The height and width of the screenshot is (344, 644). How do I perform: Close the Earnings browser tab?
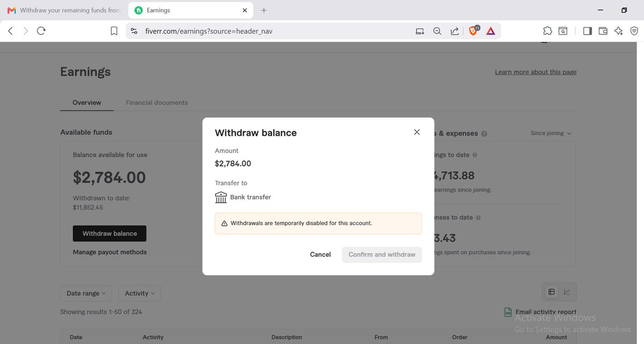tap(245, 10)
